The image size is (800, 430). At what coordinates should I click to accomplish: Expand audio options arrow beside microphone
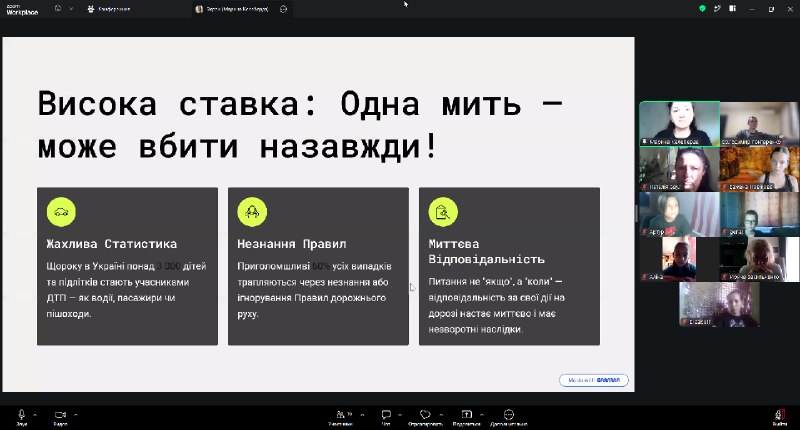click(35, 414)
